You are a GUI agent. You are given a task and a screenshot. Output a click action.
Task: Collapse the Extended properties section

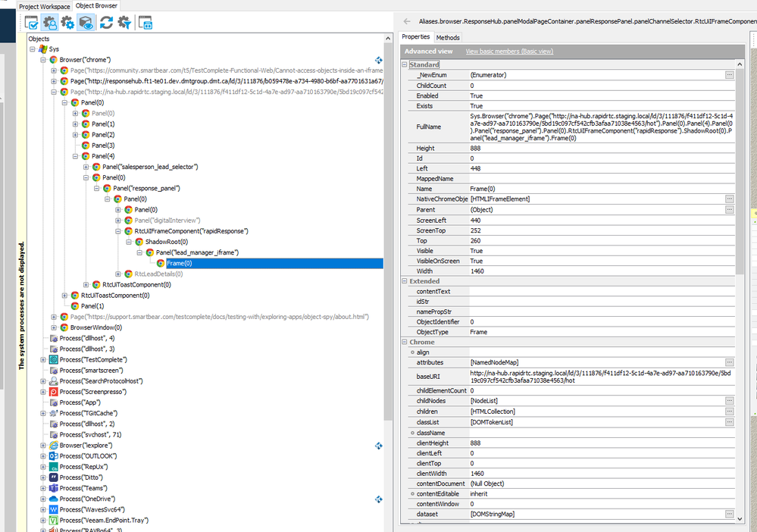pyautogui.click(x=404, y=281)
